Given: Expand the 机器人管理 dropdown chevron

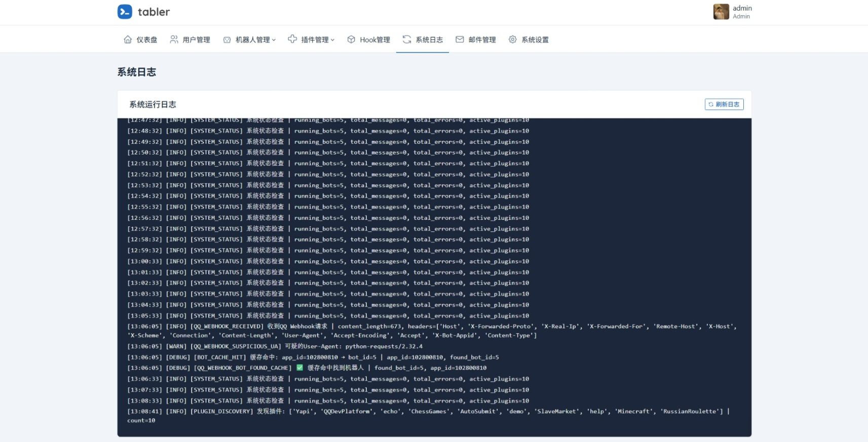Looking at the screenshot, I should [274, 40].
